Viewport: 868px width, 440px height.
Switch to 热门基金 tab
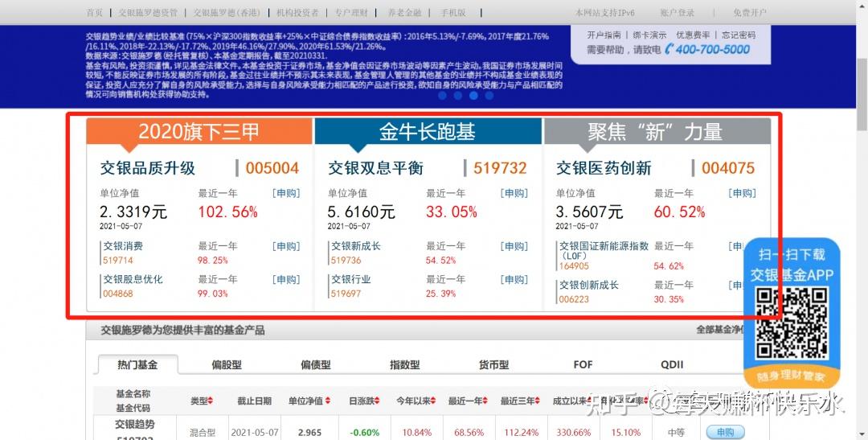(x=137, y=364)
